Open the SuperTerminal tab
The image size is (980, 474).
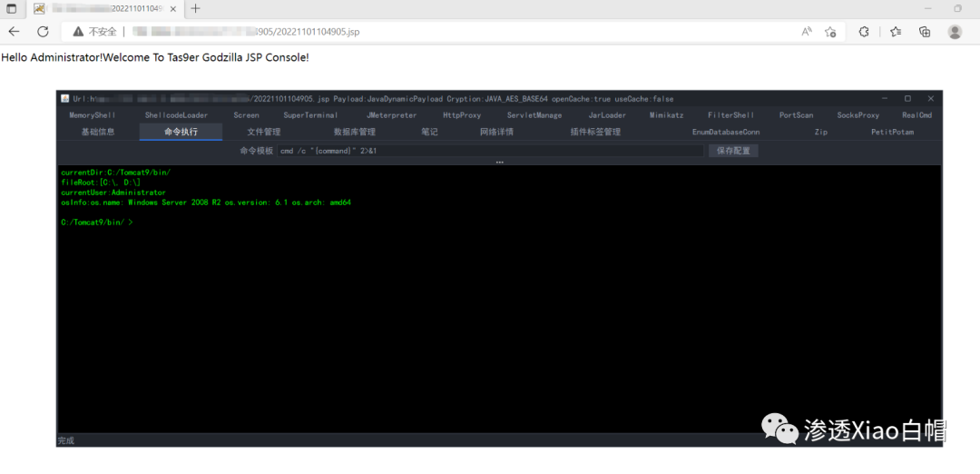310,115
